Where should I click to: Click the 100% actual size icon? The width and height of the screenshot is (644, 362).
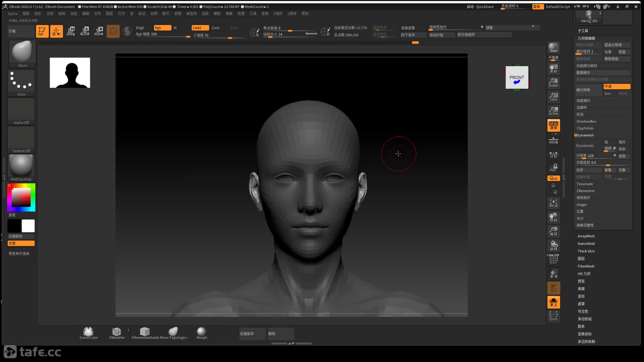(553, 97)
